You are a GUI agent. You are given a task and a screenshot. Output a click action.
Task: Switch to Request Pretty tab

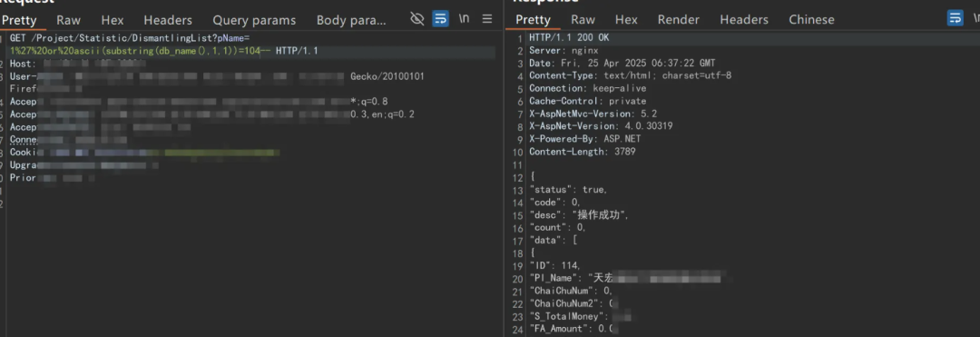(19, 20)
